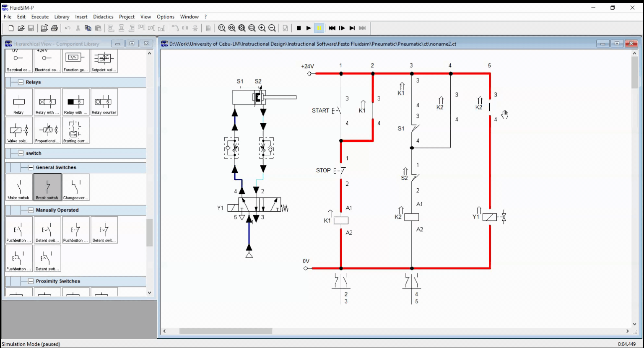Collapse the General Switches subgroup
This screenshot has width=644, height=348.
click(31, 168)
